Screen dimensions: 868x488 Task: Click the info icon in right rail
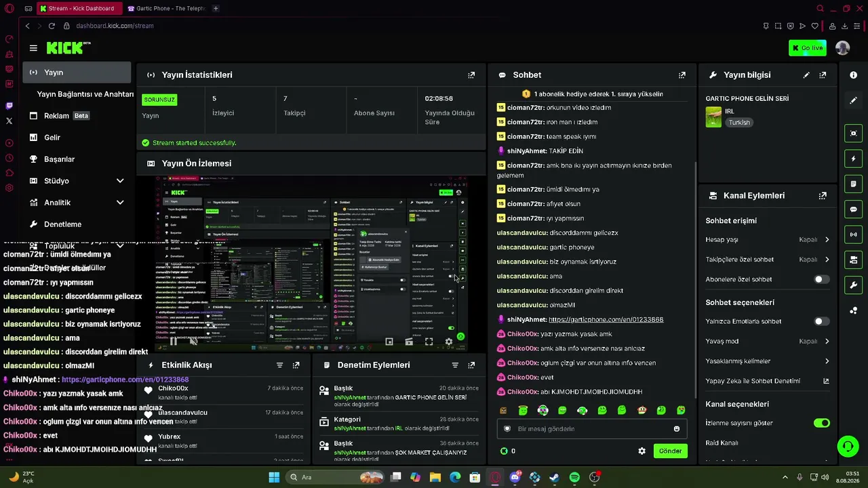(854, 75)
